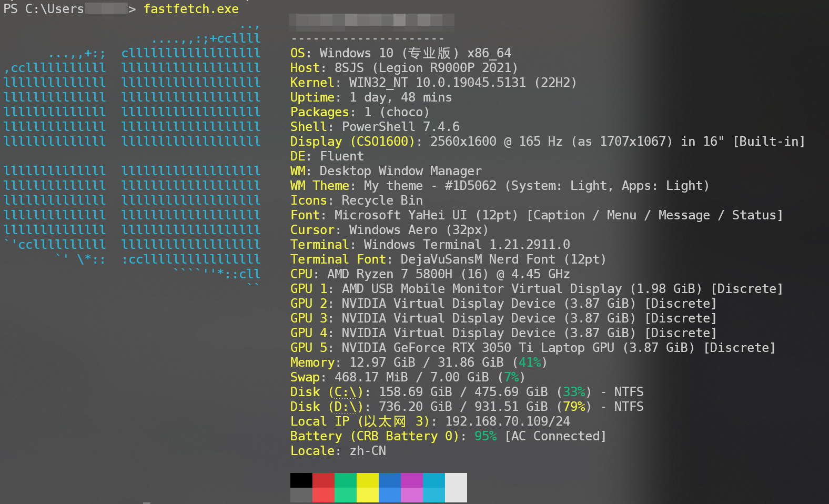The image size is (829, 504).
Task: Click the dark green color block in top row
Action: point(346,480)
